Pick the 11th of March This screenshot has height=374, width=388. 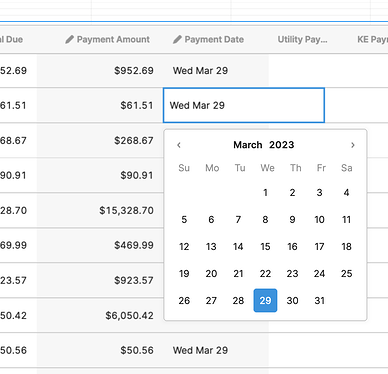point(346,220)
